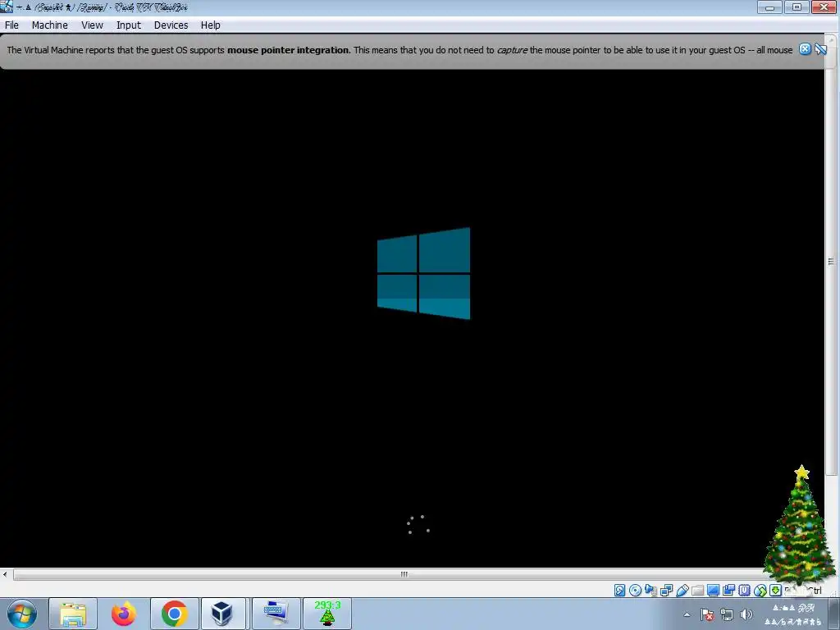Click the Show Desktop strip on taskbar
This screenshot has width=840, height=630.
pos(834,614)
